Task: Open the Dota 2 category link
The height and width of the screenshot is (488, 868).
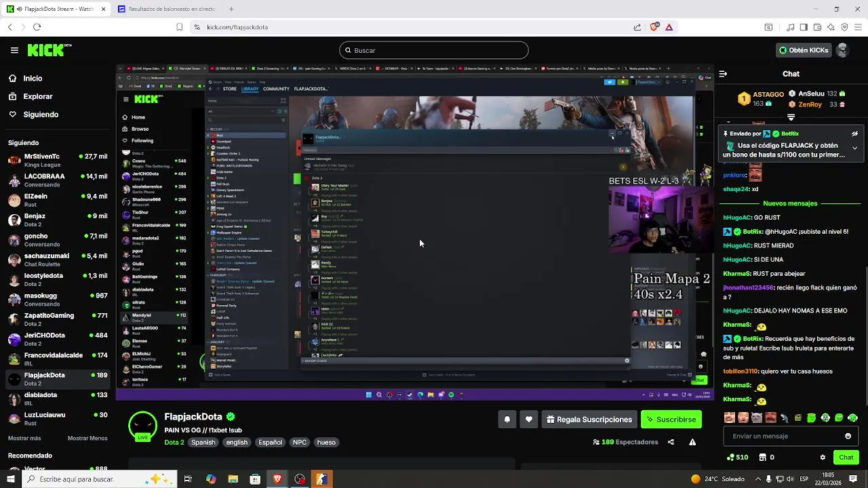Action: pyautogui.click(x=174, y=442)
